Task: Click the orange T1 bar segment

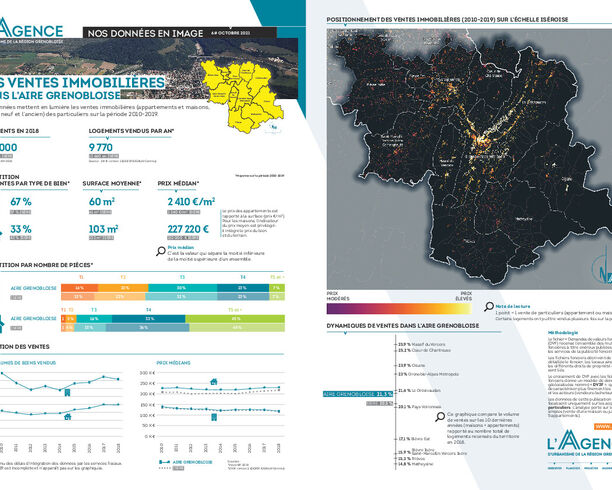Action: pos(80,288)
